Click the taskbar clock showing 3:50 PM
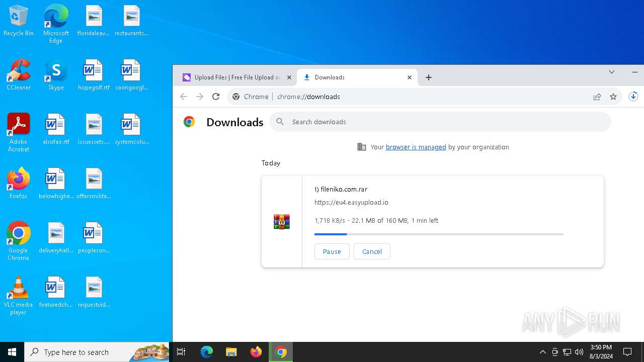The height and width of the screenshot is (362, 644). pos(601,352)
